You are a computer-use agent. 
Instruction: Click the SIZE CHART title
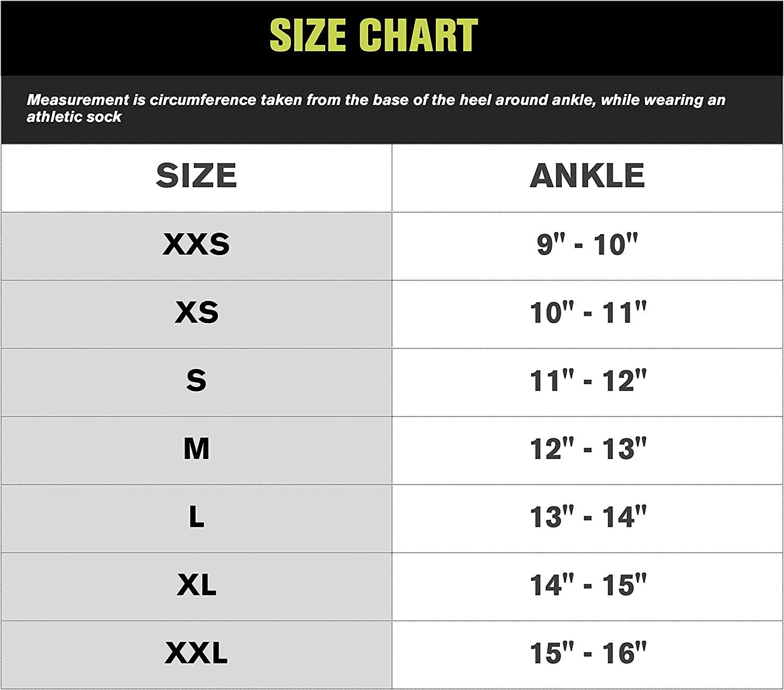click(x=373, y=35)
